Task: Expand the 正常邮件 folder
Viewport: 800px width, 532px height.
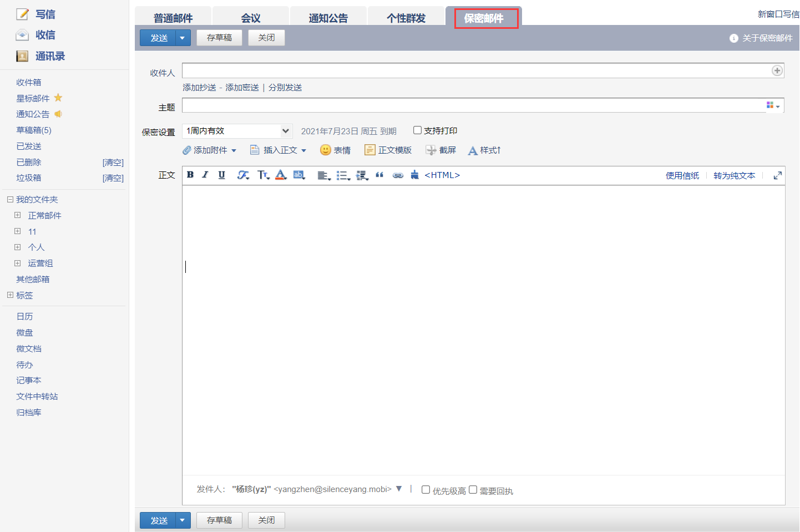Action: tap(18, 215)
